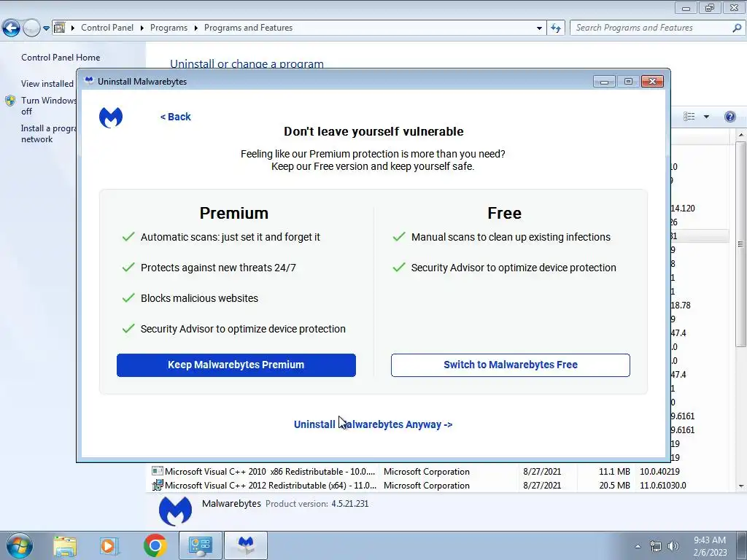Expand the arrow after Control Panel breadcrumb

point(142,28)
